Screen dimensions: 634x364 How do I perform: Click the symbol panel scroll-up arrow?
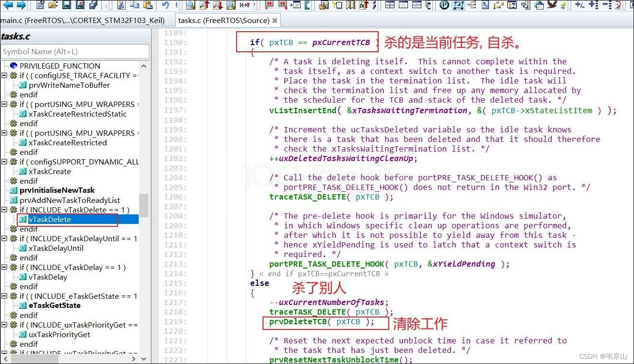click(144, 66)
